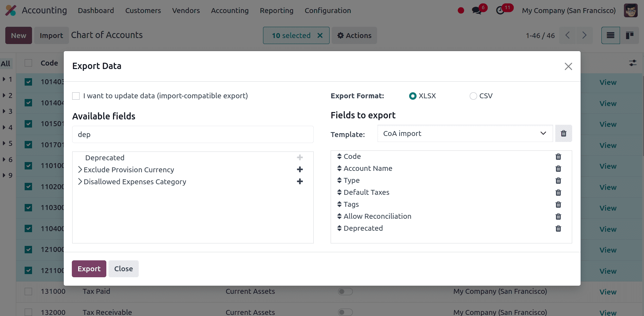Clear the 10 selected filter with X

point(320,35)
